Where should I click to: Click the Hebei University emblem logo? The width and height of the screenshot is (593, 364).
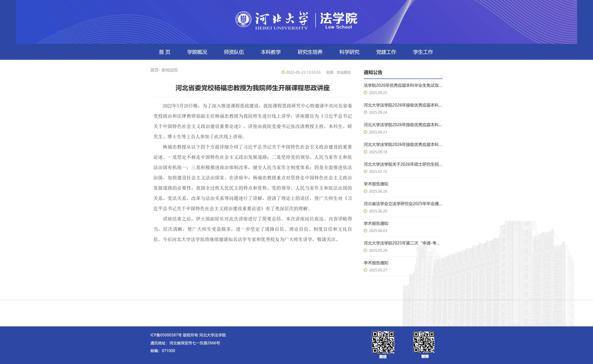(243, 19)
